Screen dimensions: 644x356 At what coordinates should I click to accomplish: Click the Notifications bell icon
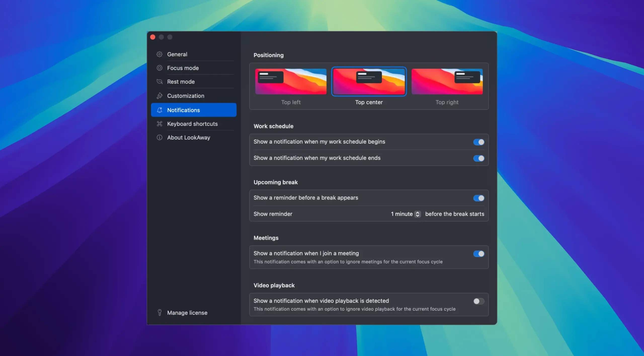[159, 110]
